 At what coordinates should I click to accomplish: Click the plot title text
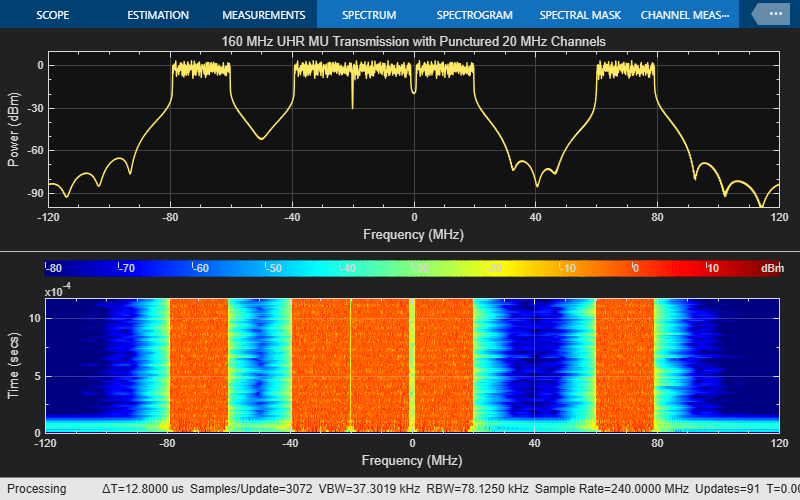414,41
